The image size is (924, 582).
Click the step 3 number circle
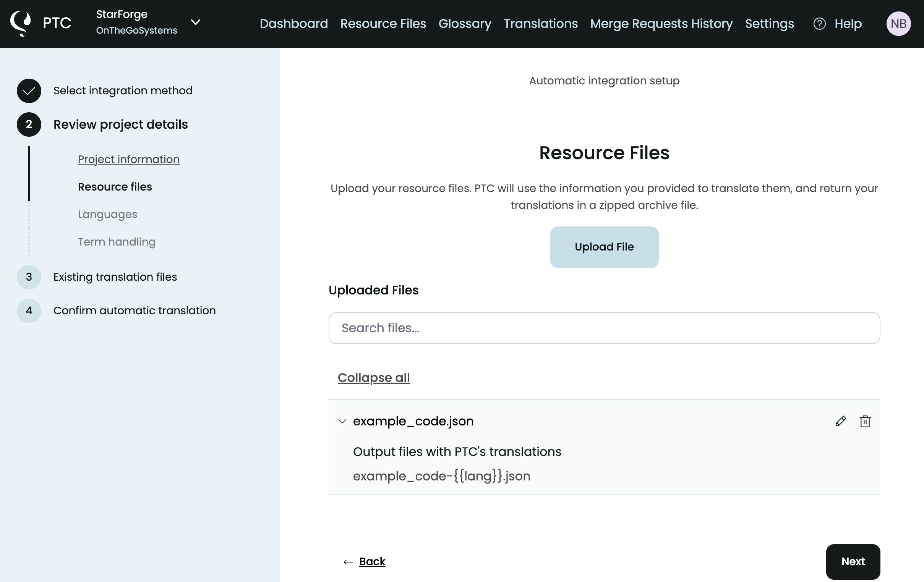click(29, 277)
